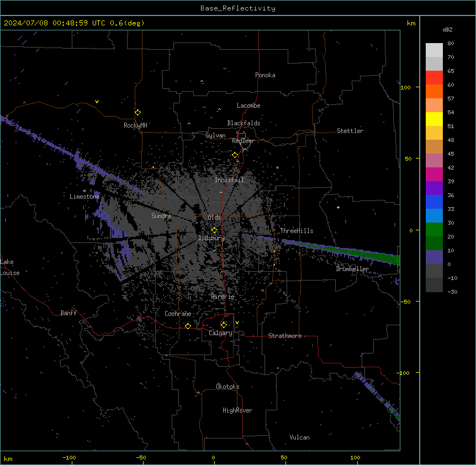
Task: Click the ThreeHills label
Action: pyautogui.click(x=297, y=231)
